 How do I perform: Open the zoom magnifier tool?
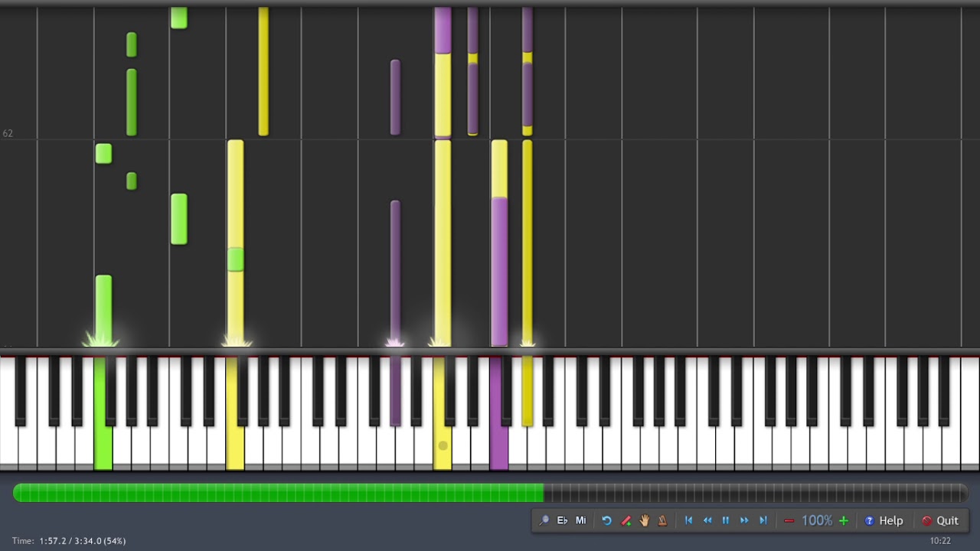point(544,520)
